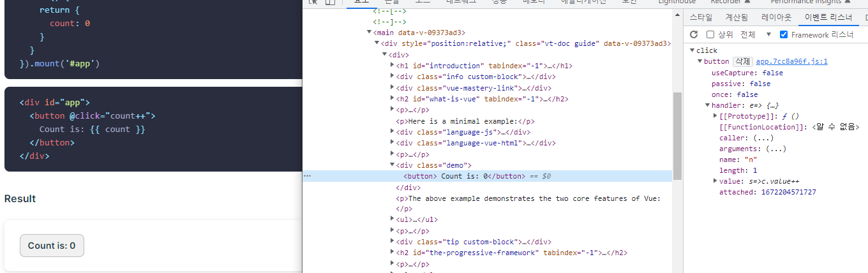Expand the info custom-block div node
Screen dimensions: 868x273
[392, 77]
